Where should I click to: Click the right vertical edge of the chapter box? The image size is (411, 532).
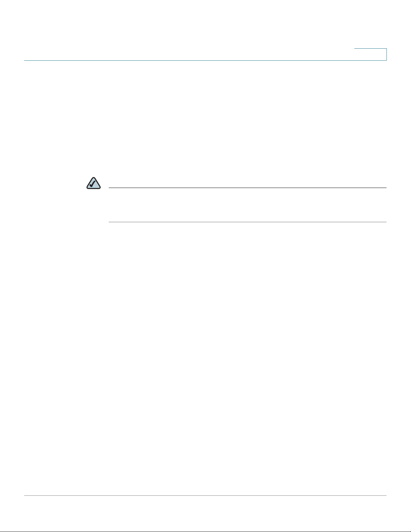pos(387,54)
